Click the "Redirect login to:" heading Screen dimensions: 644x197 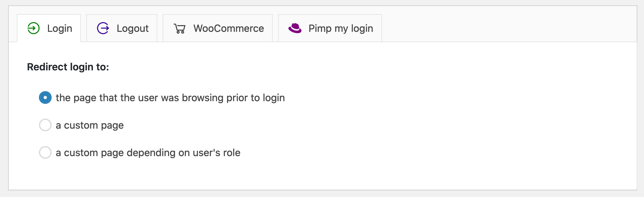click(68, 67)
